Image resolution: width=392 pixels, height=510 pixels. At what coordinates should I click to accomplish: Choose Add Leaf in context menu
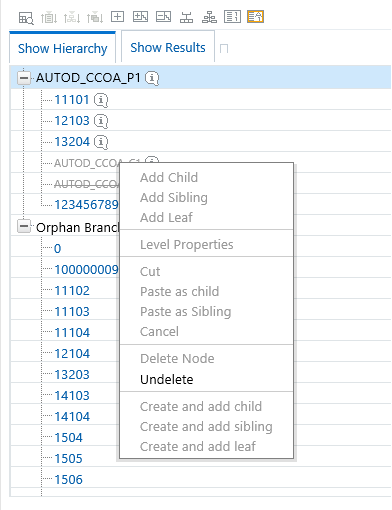[166, 217]
